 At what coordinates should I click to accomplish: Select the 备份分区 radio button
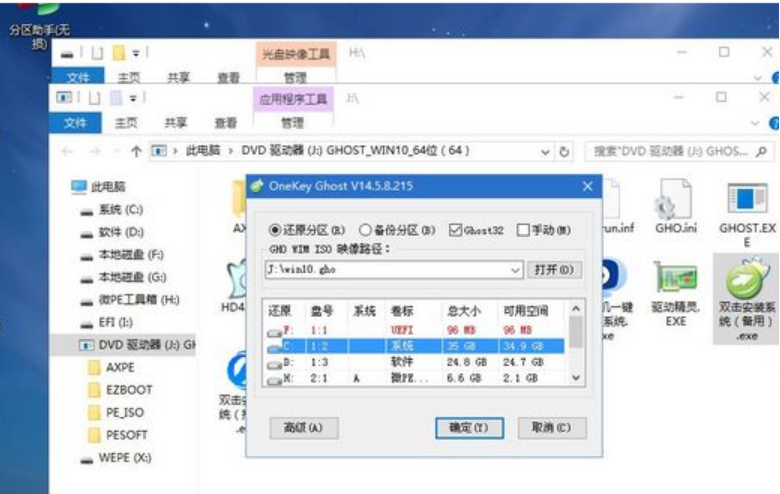pyautogui.click(x=365, y=229)
